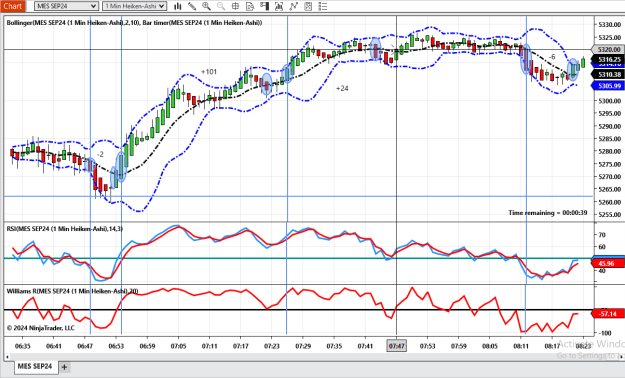This screenshot has width=625, height=378.
Task: Click the 5255.00 price axis label
Action: coord(610,215)
